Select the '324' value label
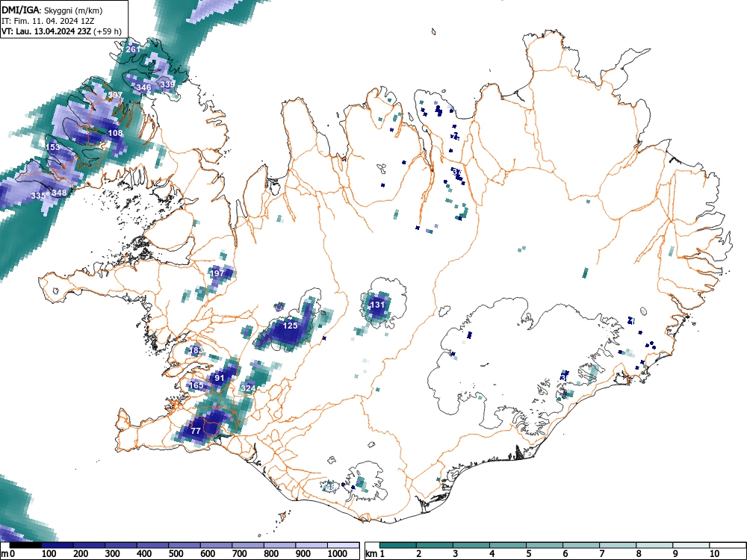 (x=248, y=388)
